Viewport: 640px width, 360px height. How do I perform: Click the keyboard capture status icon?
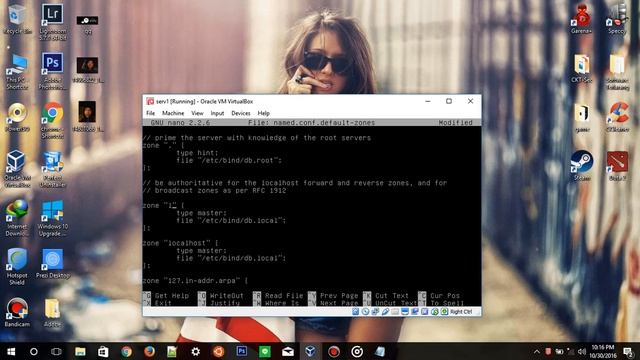pyautogui.click(x=444, y=311)
